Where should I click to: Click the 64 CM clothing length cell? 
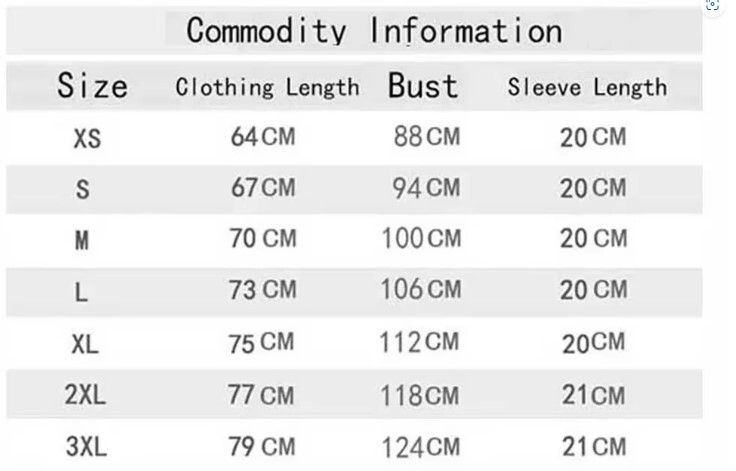tap(263, 137)
